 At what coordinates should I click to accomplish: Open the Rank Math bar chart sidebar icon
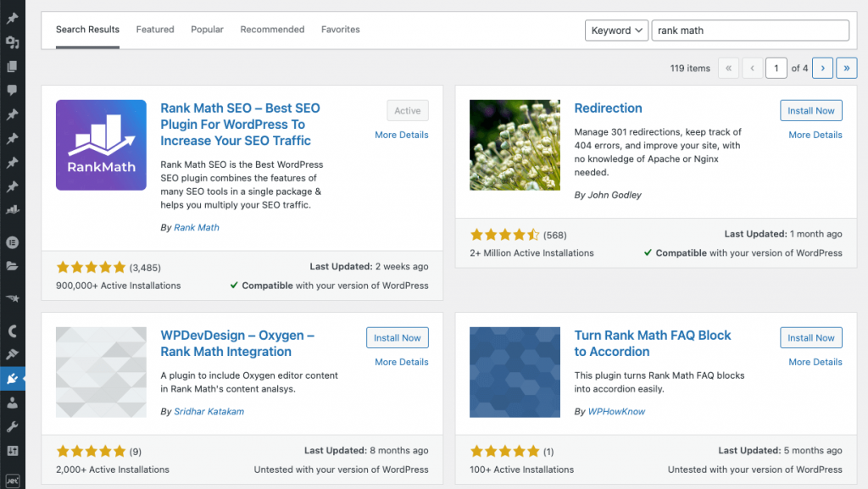click(12, 210)
